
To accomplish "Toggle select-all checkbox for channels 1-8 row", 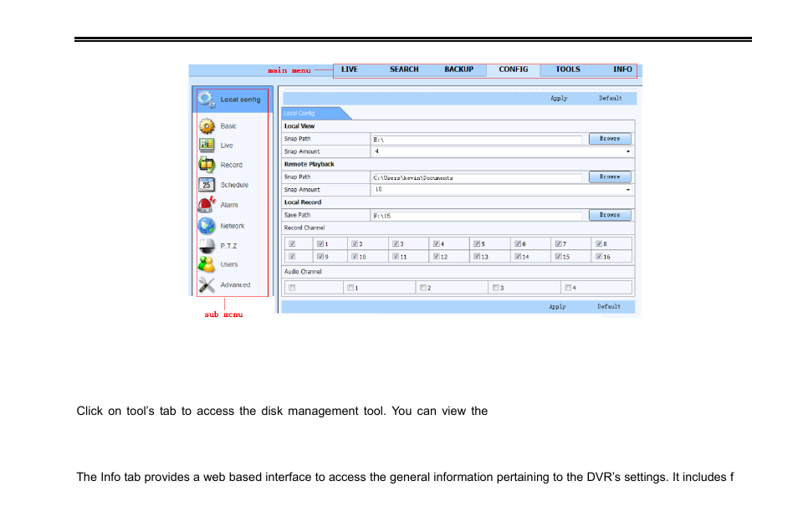I will click(292, 244).
